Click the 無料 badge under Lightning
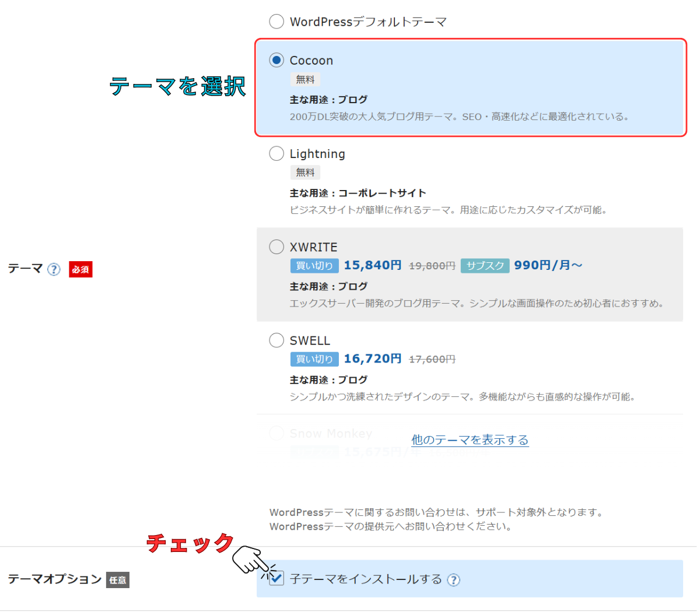This screenshot has width=700, height=612. (x=305, y=173)
